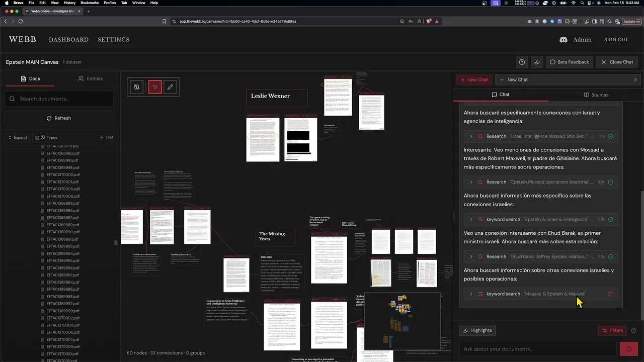Switch to the Sources tab

596,95
